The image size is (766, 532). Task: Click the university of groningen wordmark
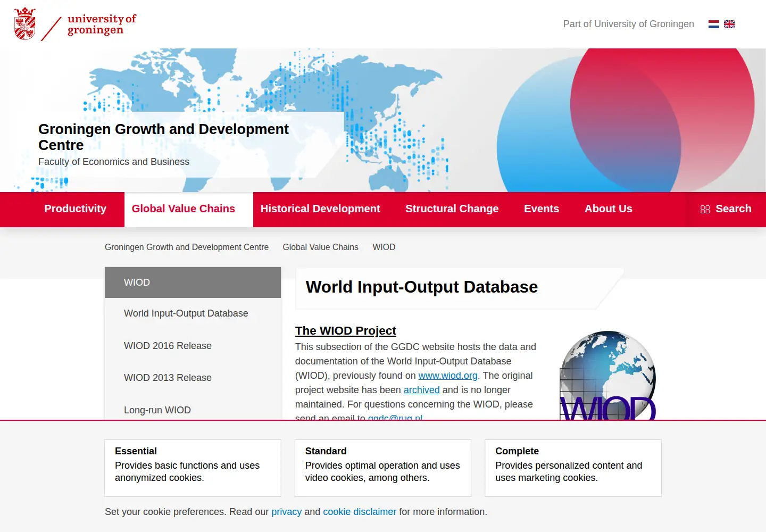point(102,24)
